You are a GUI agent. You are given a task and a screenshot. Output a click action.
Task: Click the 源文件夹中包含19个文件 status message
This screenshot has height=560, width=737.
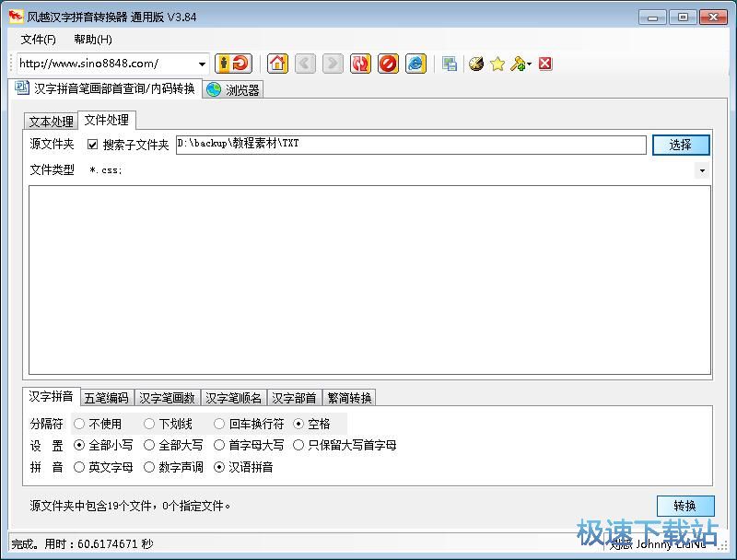pos(130,506)
